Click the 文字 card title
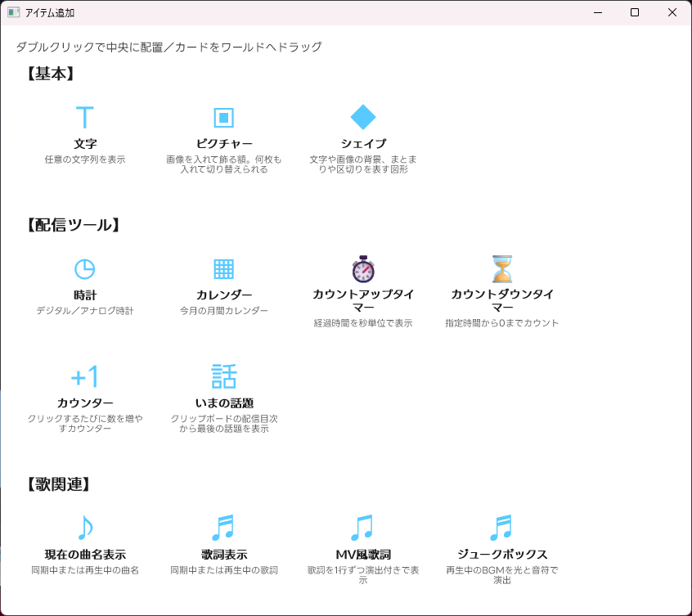692x616 pixels. point(85,144)
